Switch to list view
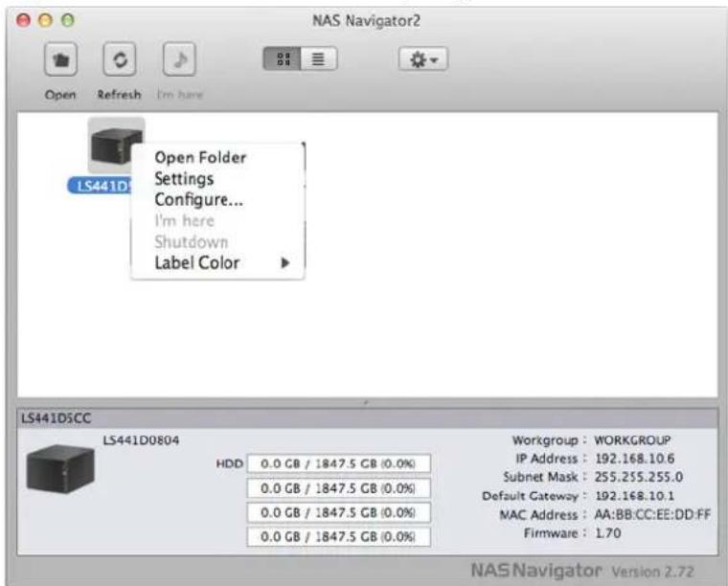The width and height of the screenshot is (728, 586). point(318,59)
